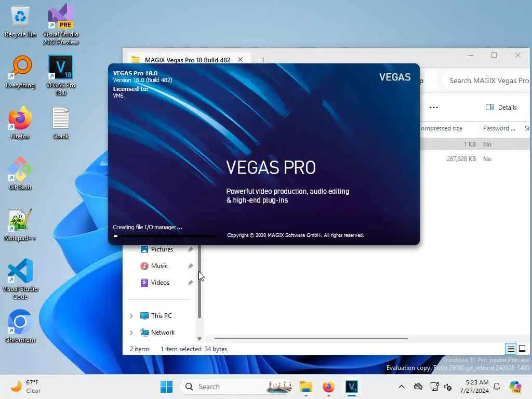Unpin Pictures using its pin icon

pyautogui.click(x=190, y=249)
